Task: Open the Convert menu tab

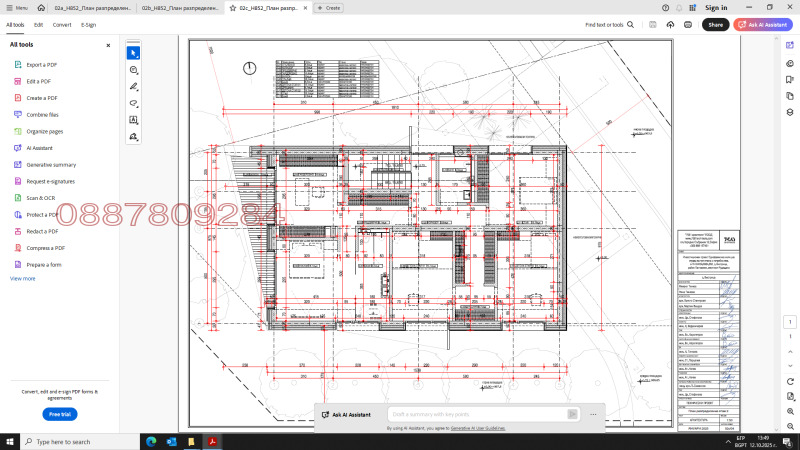Action: point(62,24)
